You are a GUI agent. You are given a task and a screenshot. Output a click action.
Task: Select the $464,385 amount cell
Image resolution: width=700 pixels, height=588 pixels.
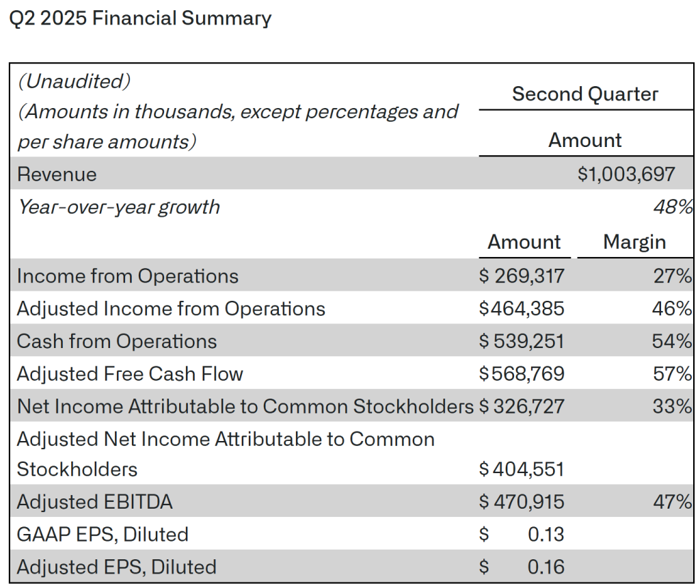coord(522,309)
